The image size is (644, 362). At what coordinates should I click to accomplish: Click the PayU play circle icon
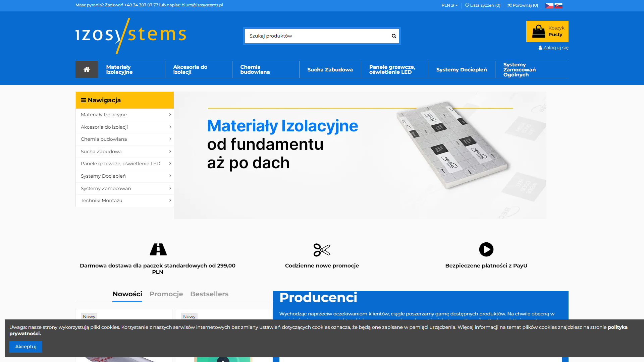point(486,249)
